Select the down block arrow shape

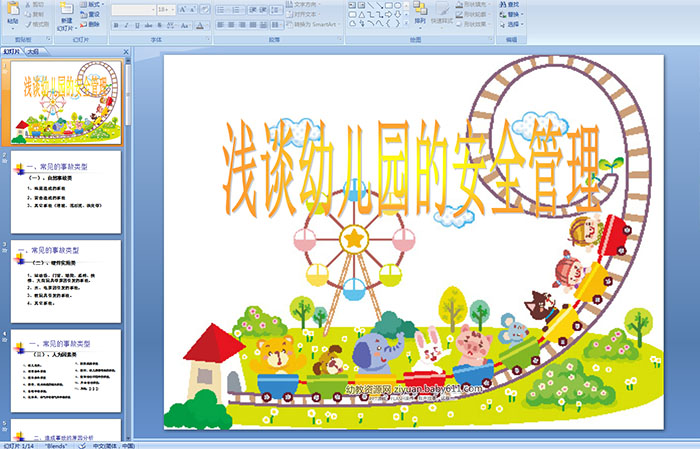click(x=397, y=14)
